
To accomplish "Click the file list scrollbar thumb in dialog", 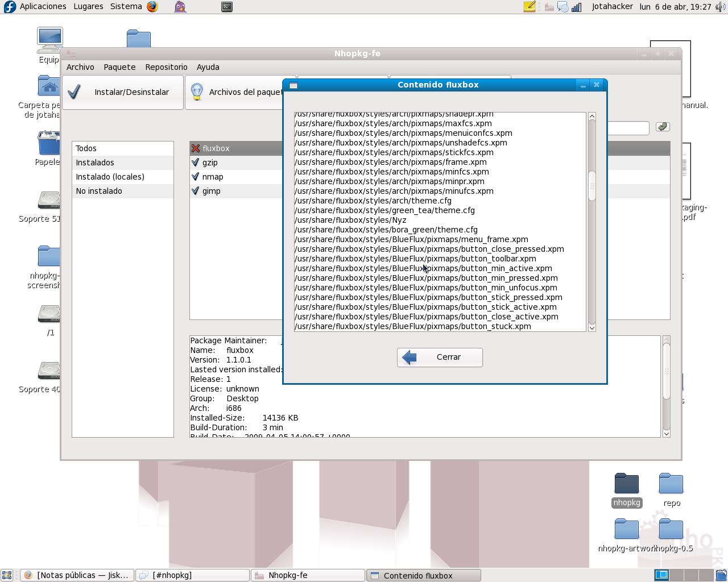I will [592, 186].
